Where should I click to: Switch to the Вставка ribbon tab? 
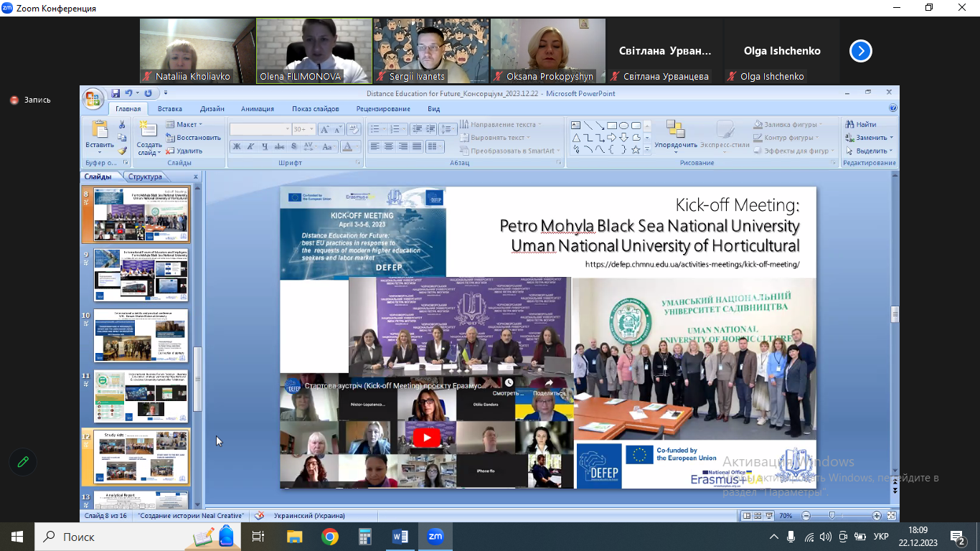pyautogui.click(x=170, y=109)
